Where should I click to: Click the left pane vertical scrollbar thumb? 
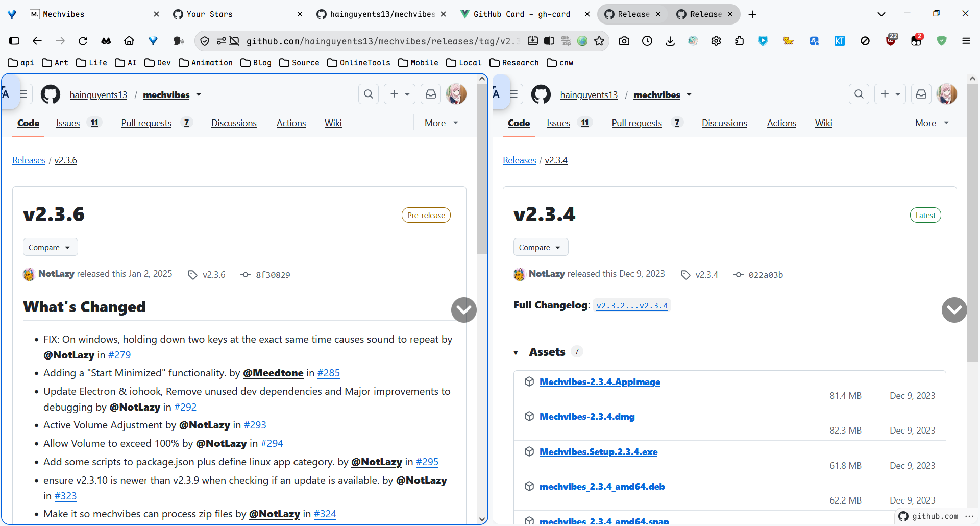click(482, 169)
